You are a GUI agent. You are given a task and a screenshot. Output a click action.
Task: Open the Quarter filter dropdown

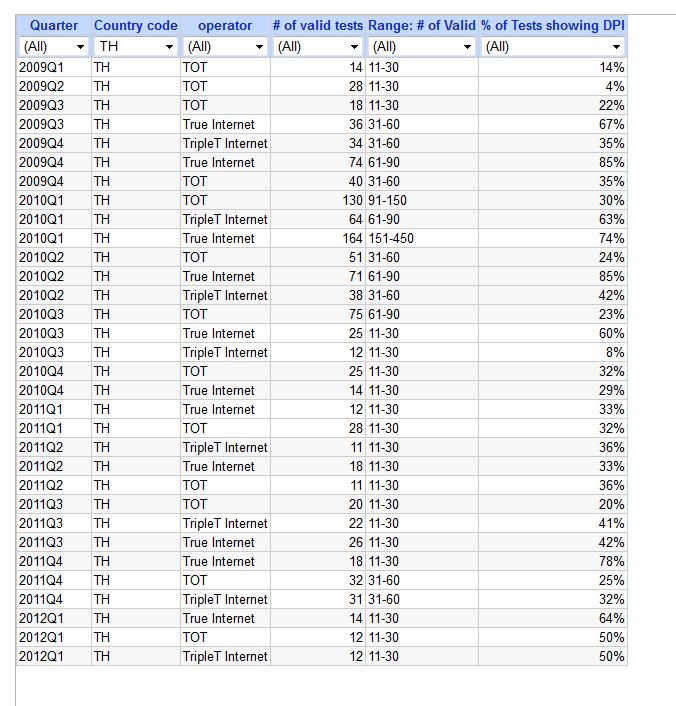tap(54, 46)
